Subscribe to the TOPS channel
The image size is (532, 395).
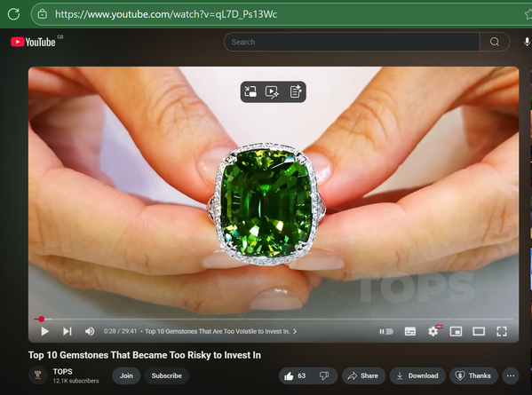click(167, 375)
